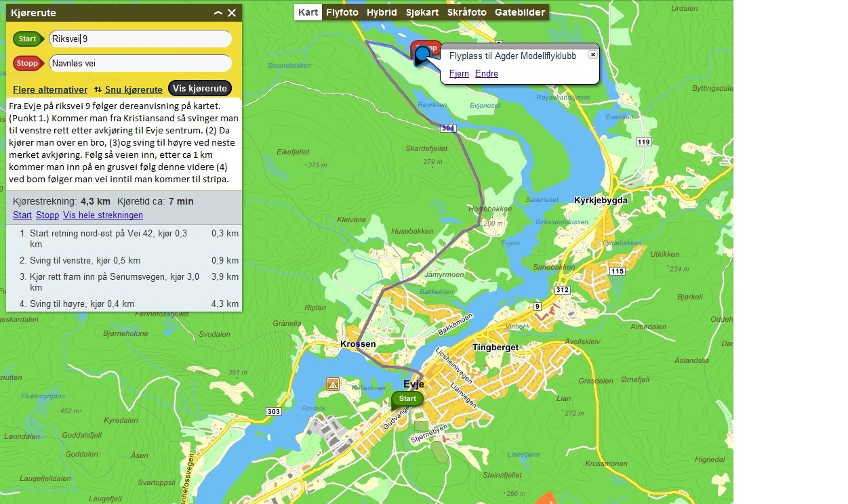This screenshot has width=848, height=504.
Task: Click the green Start marker icon in panel
Action: click(28, 39)
